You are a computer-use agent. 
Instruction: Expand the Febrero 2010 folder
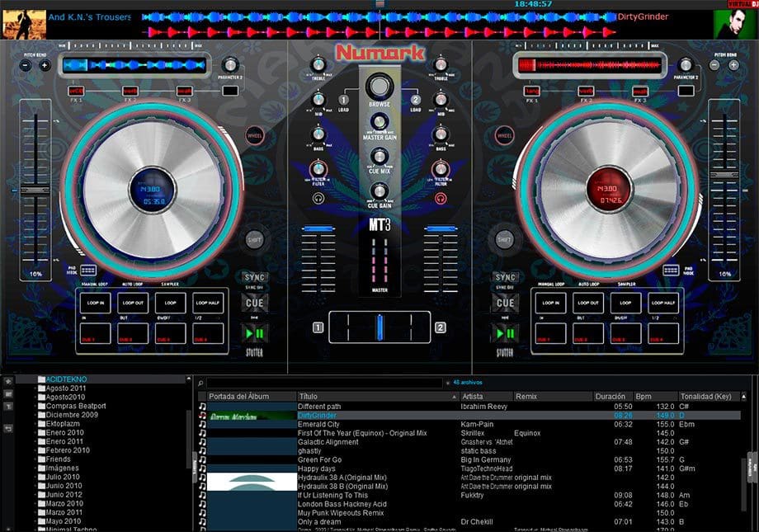[35, 450]
